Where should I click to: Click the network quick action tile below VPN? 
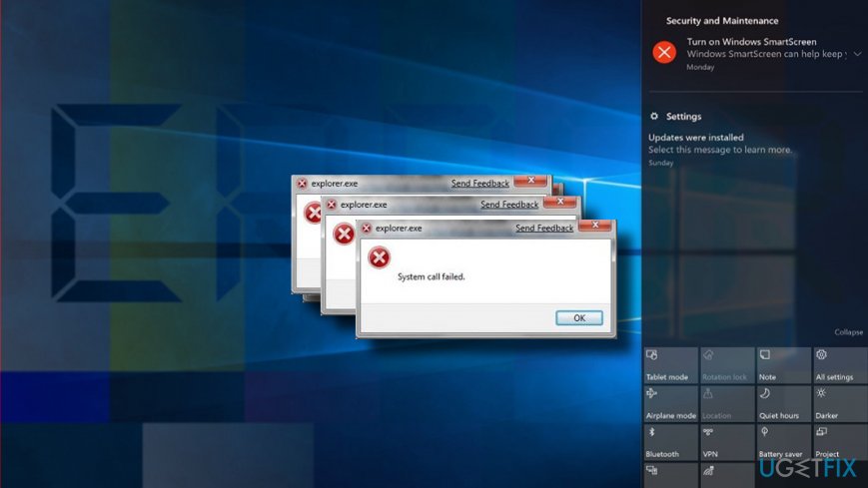(727, 475)
